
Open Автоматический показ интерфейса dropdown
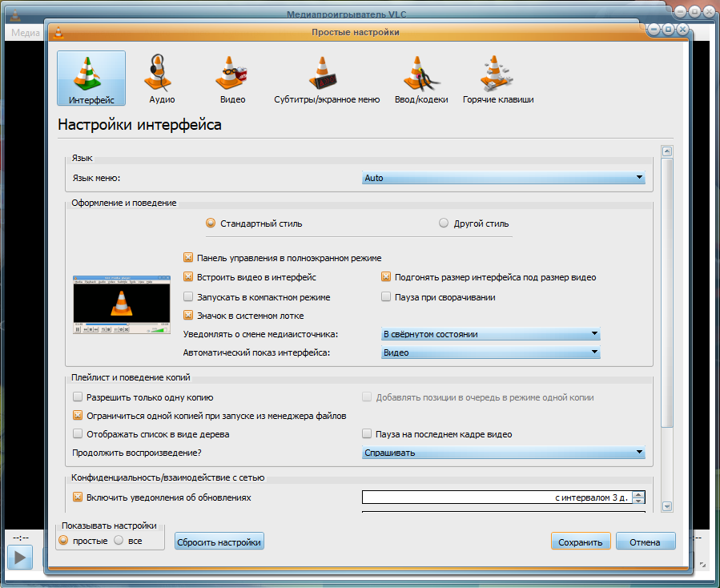point(490,352)
